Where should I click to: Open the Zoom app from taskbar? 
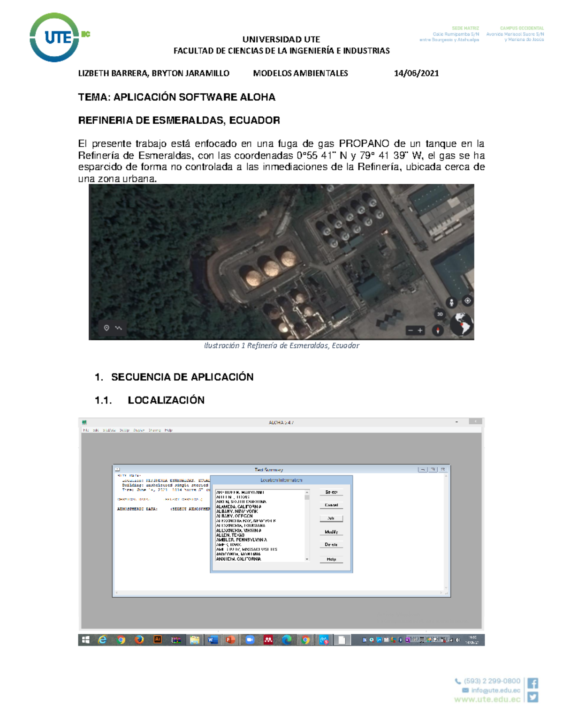pyautogui.click(x=250, y=640)
